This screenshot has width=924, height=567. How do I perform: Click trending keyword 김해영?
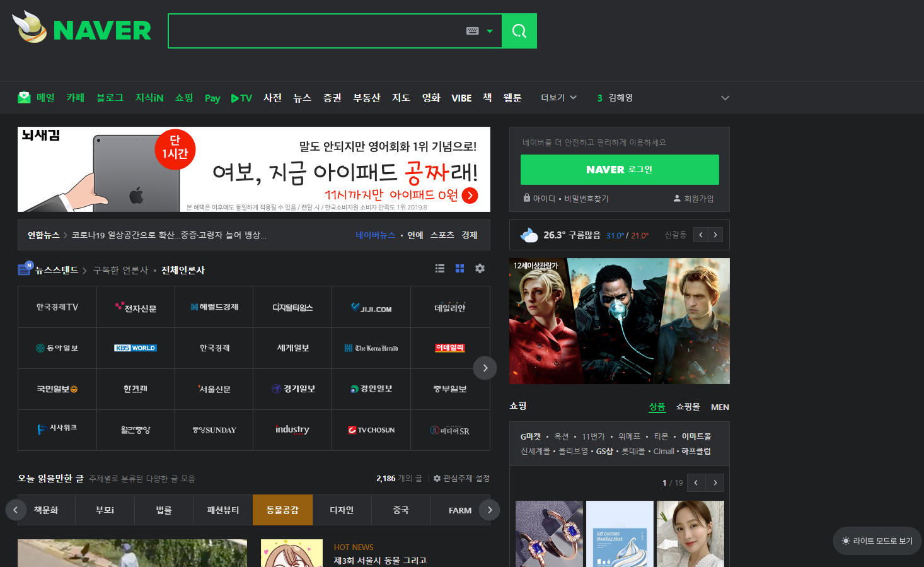point(621,98)
